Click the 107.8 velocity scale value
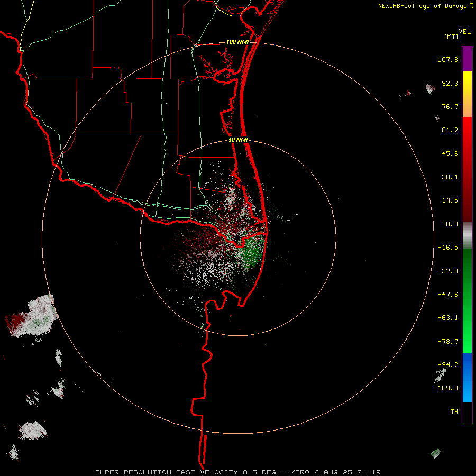The height and width of the screenshot is (476, 476). point(448,59)
